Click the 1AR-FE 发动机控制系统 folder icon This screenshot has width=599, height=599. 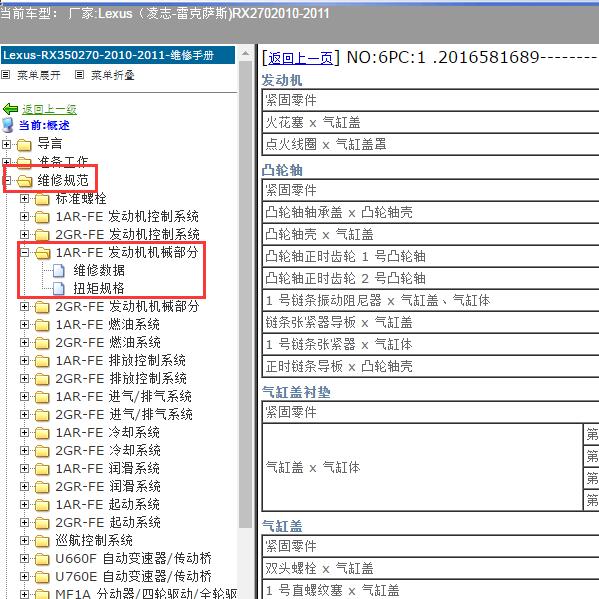[42, 217]
